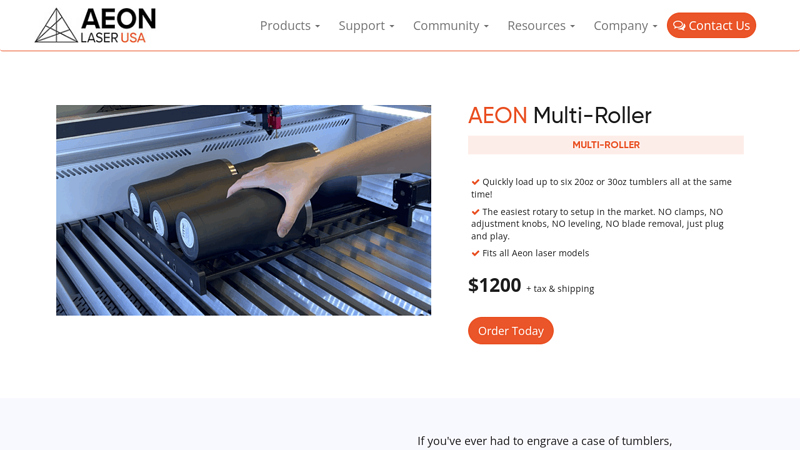Open the Support dropdown menu

(x=366, y=26)
